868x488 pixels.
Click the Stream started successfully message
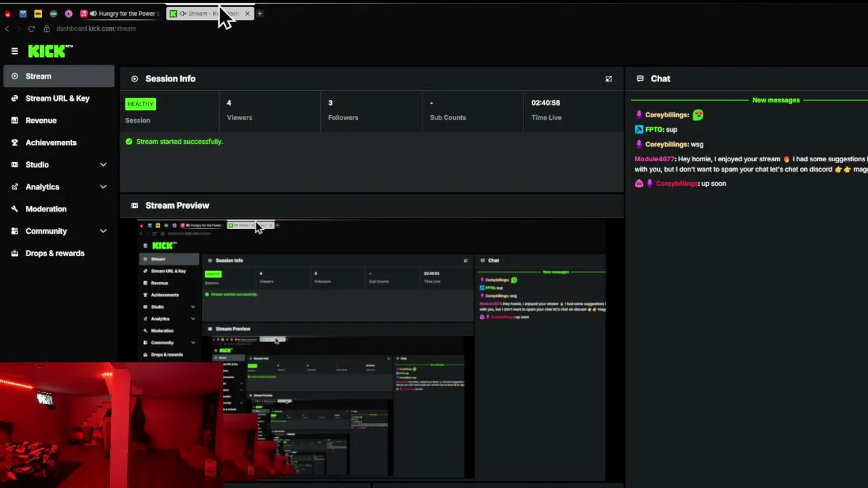(x=180, y=142)
